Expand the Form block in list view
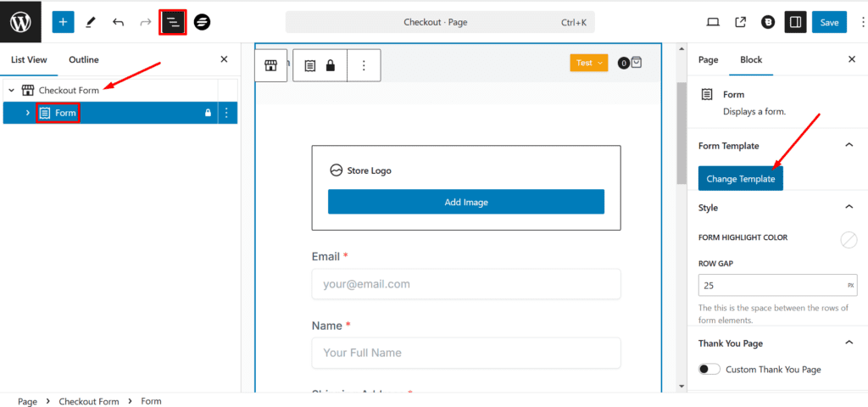 (27, 113)
